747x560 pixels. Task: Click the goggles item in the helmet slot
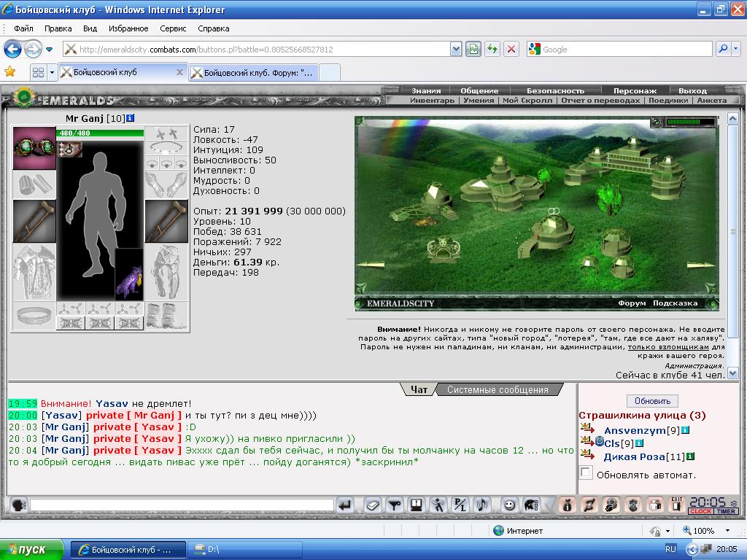tap(34, 147)
